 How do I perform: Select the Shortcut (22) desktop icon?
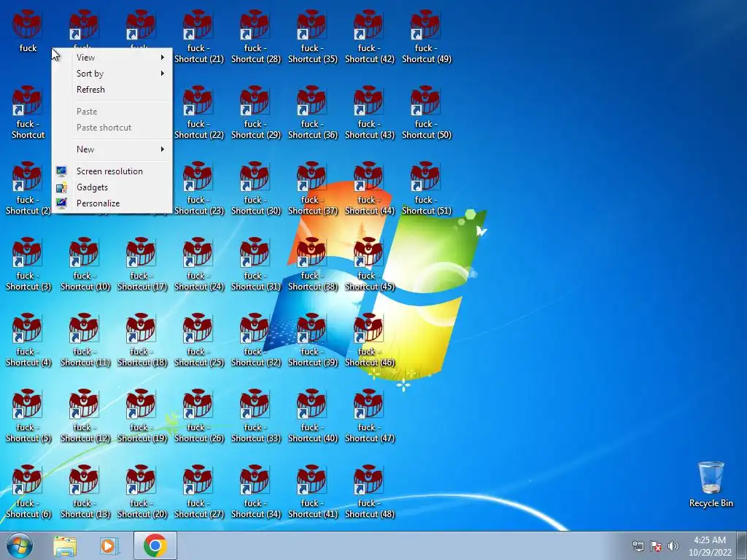[x=199, y=113]
